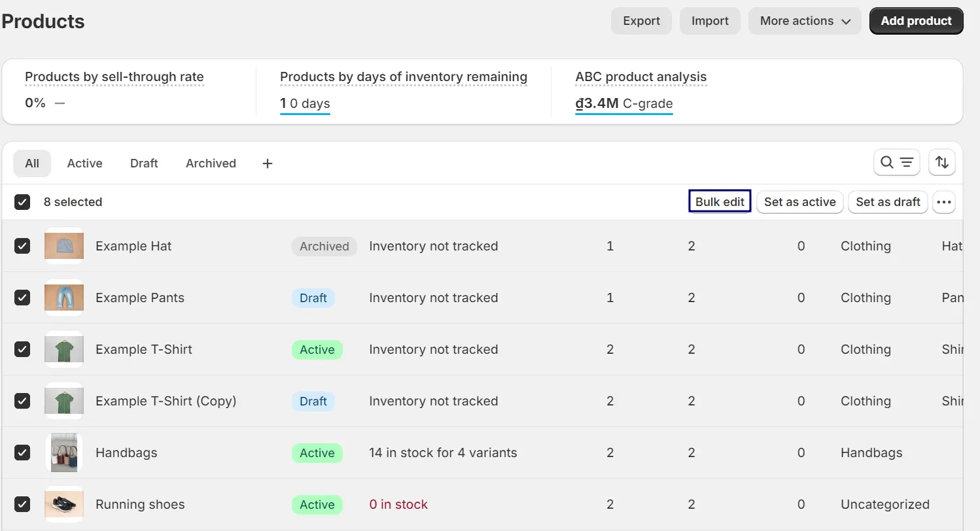Click the Draft badge on Example Pants row
Image resolution: width=980 pixels, height=531 pixels.
click(313, 298)
